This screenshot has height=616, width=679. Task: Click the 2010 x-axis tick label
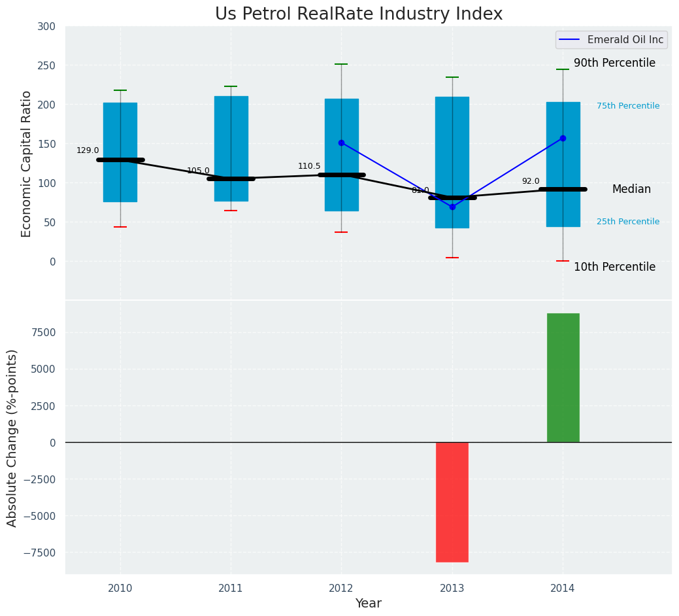120,589
